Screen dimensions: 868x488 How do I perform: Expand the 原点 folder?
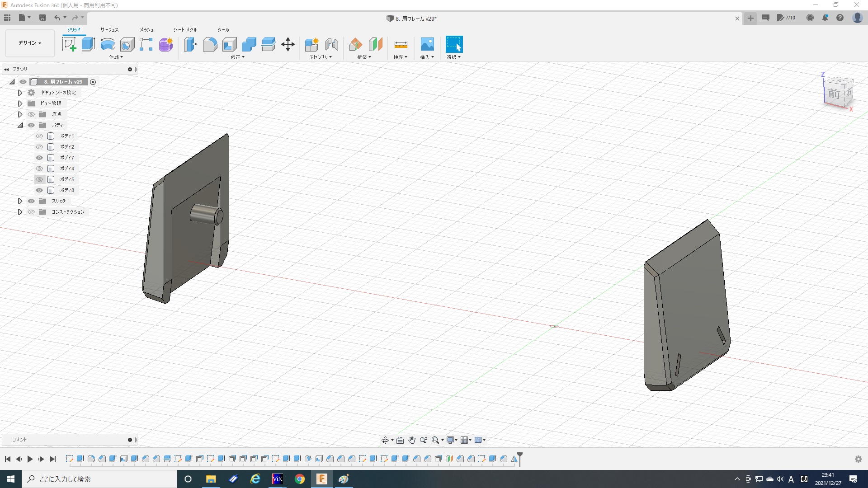point(20,114)
